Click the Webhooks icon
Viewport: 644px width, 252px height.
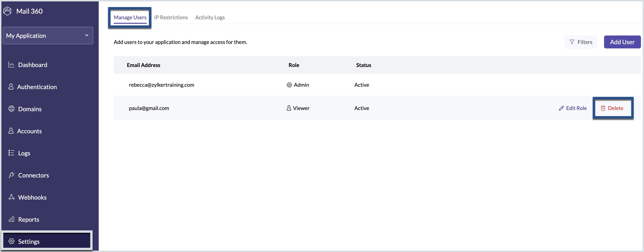(x=11, y=197)
